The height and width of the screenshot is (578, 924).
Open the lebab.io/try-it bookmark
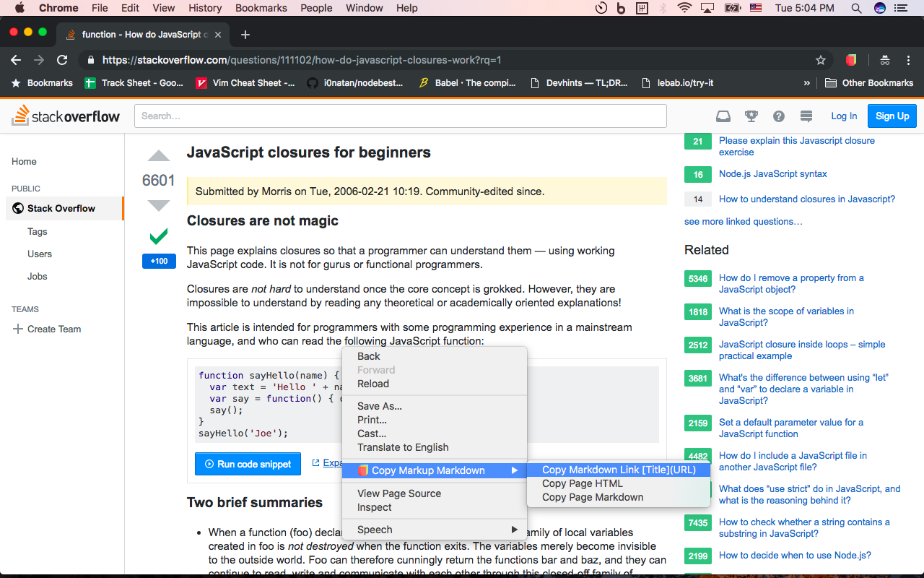coord(676,83)
